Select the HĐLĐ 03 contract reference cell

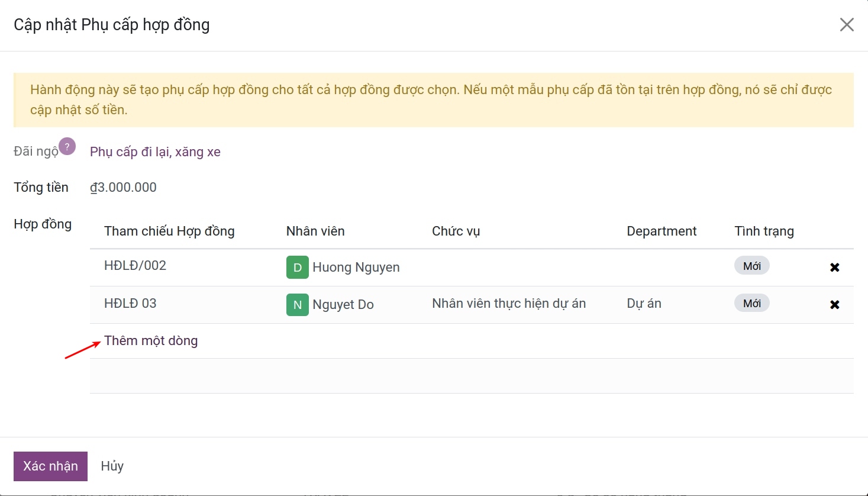click(x=130, y=304)
